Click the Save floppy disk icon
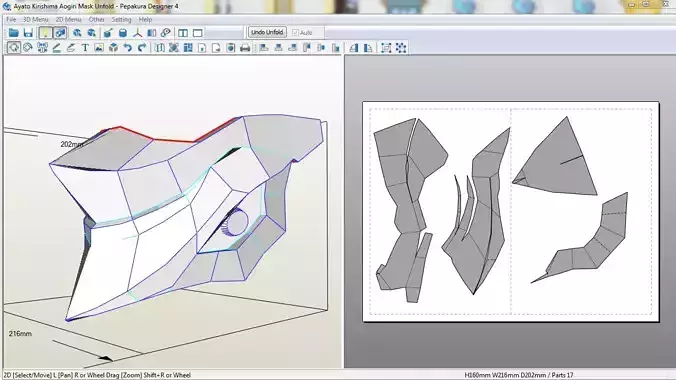The image size is (676, 380). click(x=28, y=33)
